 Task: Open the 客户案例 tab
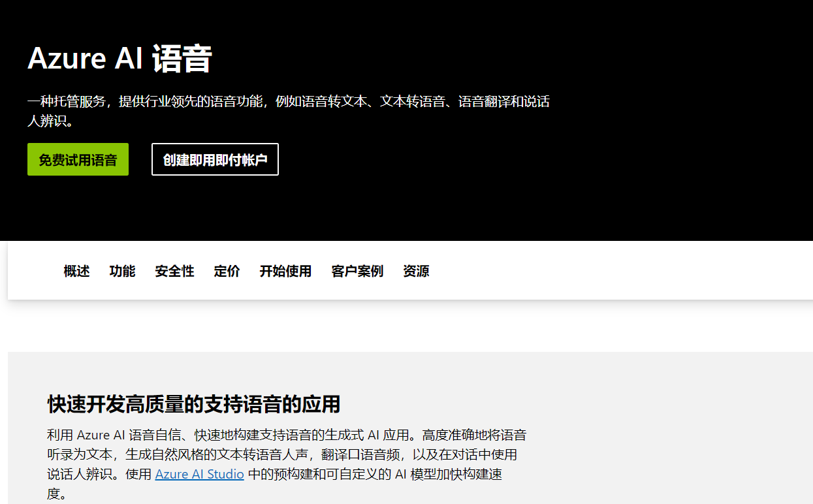click(x=357, y=271)
